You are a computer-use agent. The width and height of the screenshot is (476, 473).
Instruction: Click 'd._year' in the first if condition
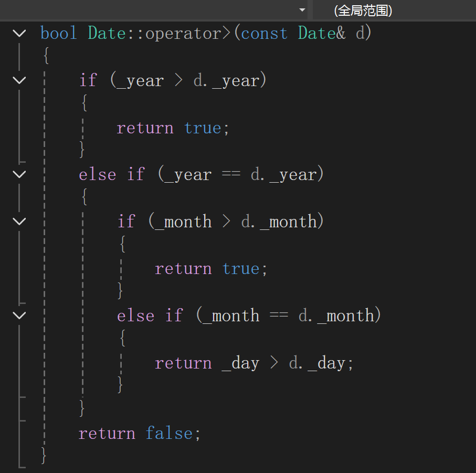(x=227, y=81)
